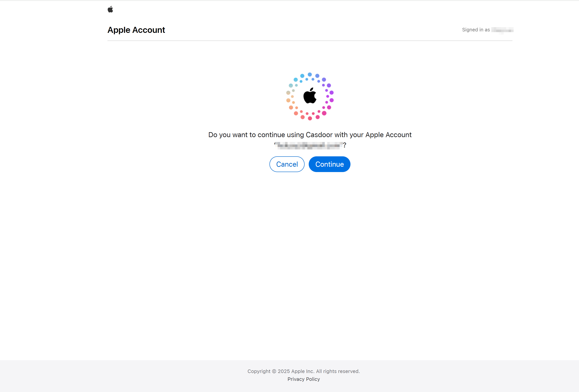Click the Apple logo at top left
The image size is (579, 392).
click(110, 10)
